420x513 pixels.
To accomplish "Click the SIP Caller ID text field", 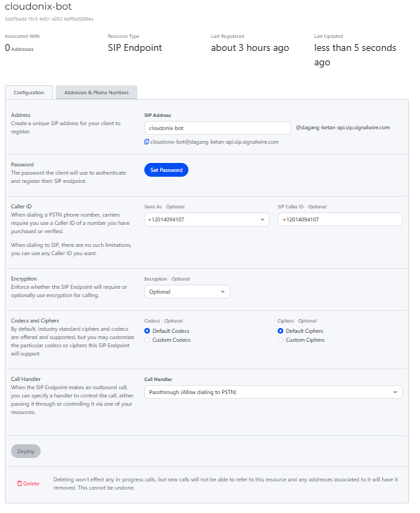I will (x=340, y=219).
